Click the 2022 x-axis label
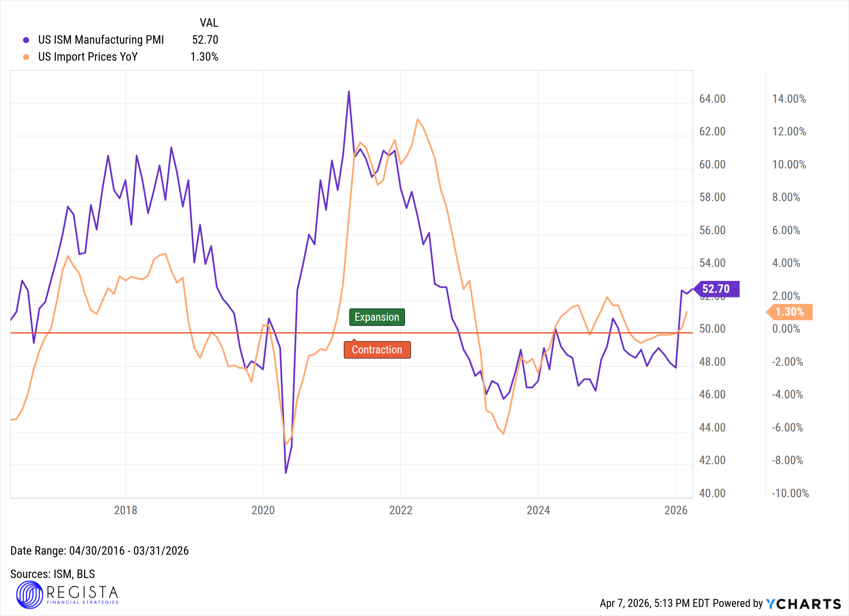The width and height of the screenshot is (849, 616). click(401, 510)
